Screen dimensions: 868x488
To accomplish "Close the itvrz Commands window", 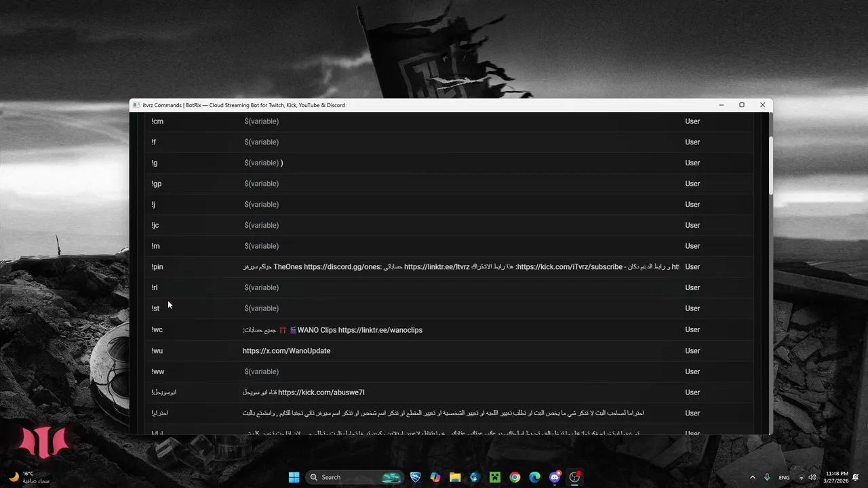I will pyautogui.click(x=762, y=105).
